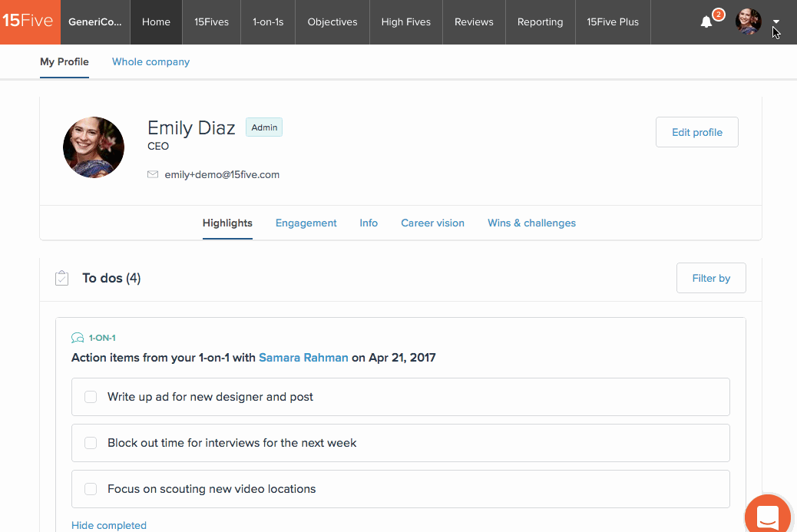The height and width of the screenshot is (532, 797).
Task: Open 15Five Plus
Action: tap(613, 21)
